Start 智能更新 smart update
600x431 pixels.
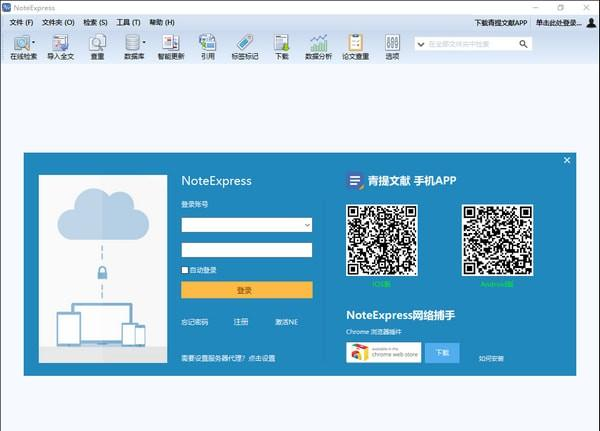point(171,47)
